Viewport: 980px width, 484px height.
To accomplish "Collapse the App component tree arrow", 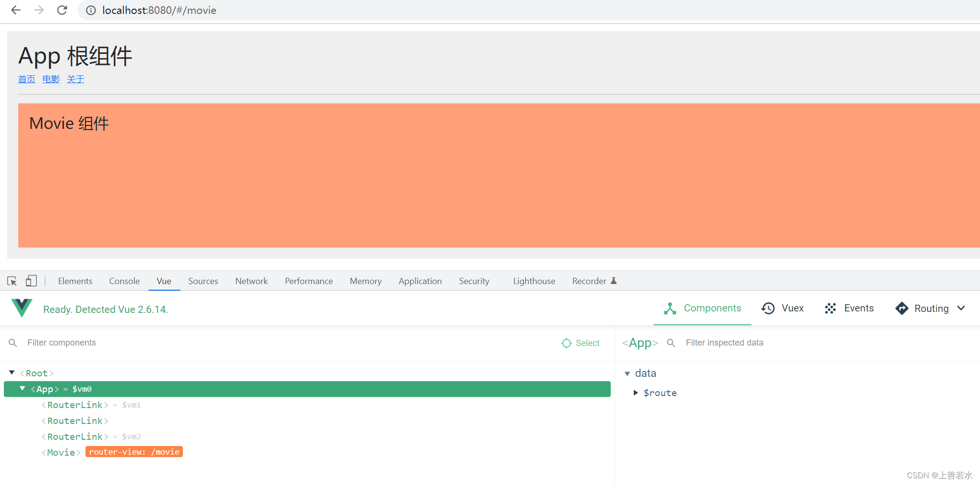I will (x=23, y=388).
